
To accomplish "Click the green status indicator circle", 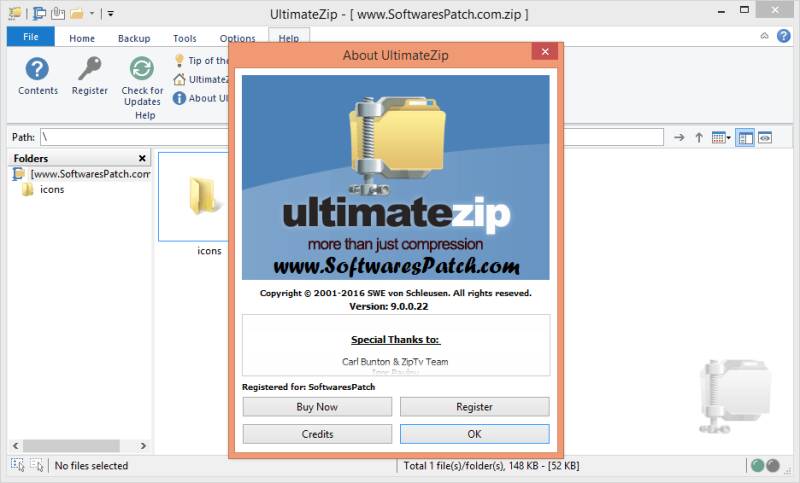I will click(758, 465).
